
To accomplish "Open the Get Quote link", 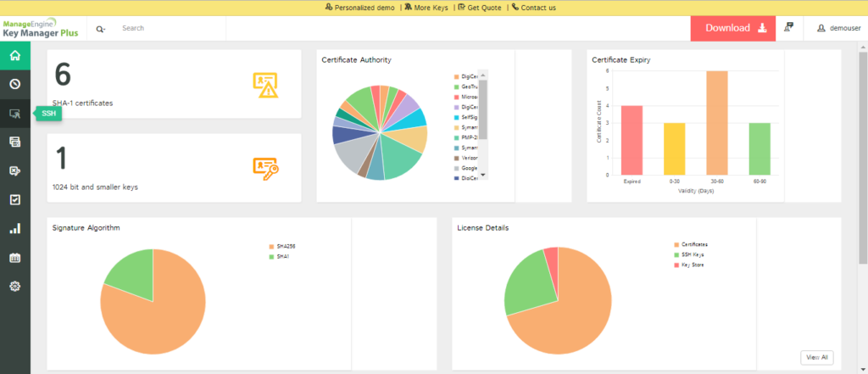I will pos(480,8).
